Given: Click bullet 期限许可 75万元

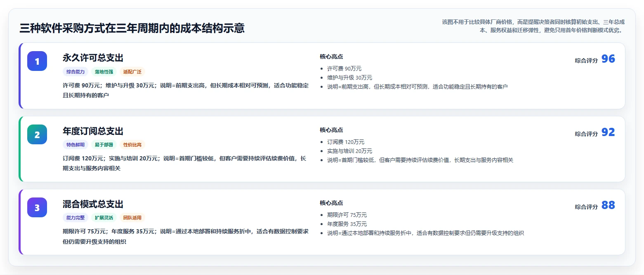Looking at the screenshot, I should point(347,215).
